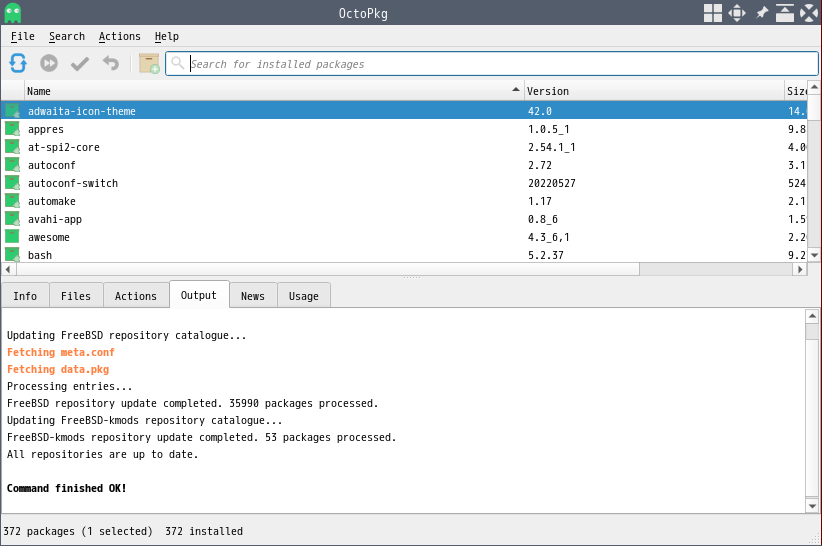Click the bash package status icon

coord(13,255)
